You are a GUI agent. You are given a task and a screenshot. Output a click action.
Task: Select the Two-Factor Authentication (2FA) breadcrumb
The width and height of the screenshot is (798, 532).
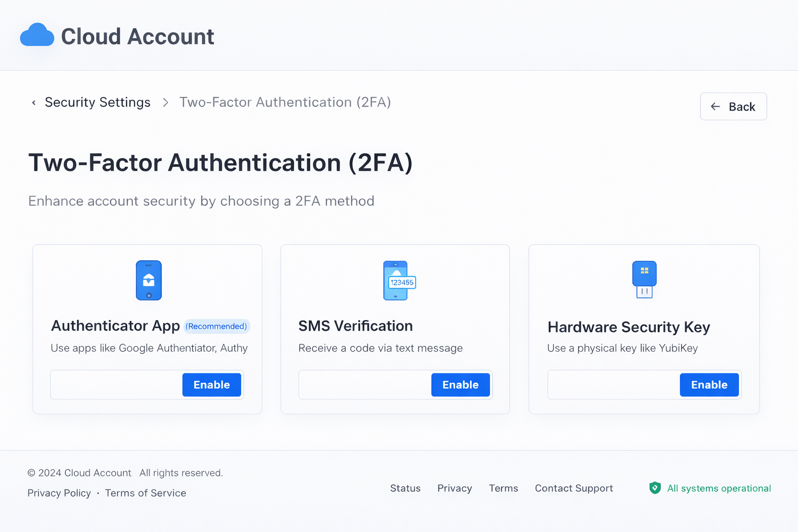click(285, 102)
